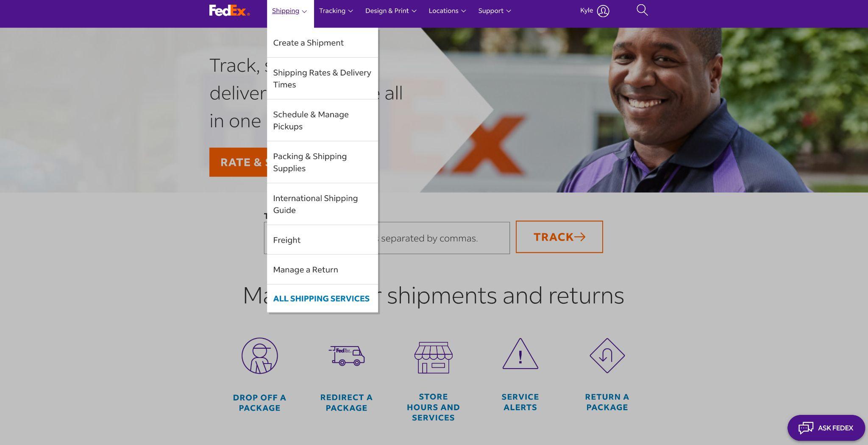Viewport: 868px width, 445px height.
Task: Open the search magnifier icon
Action: [642, 10]
